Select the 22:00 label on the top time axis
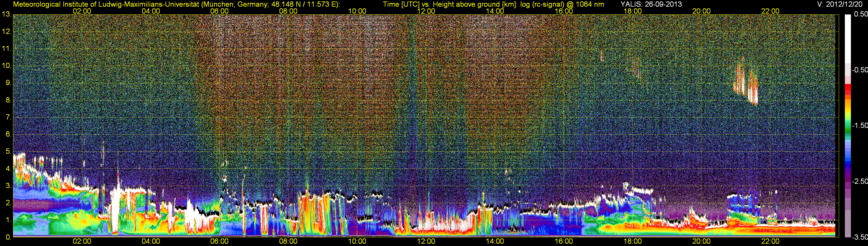 click(x=770, y=11)
